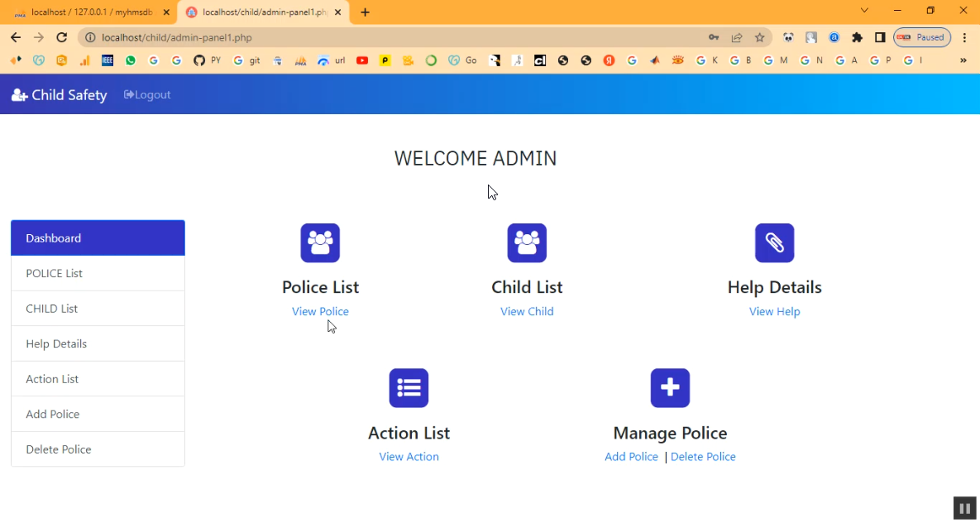Open Chrome's three-dot menu
This screenshot has height=523, width=980.
click(x=964, y=37)
